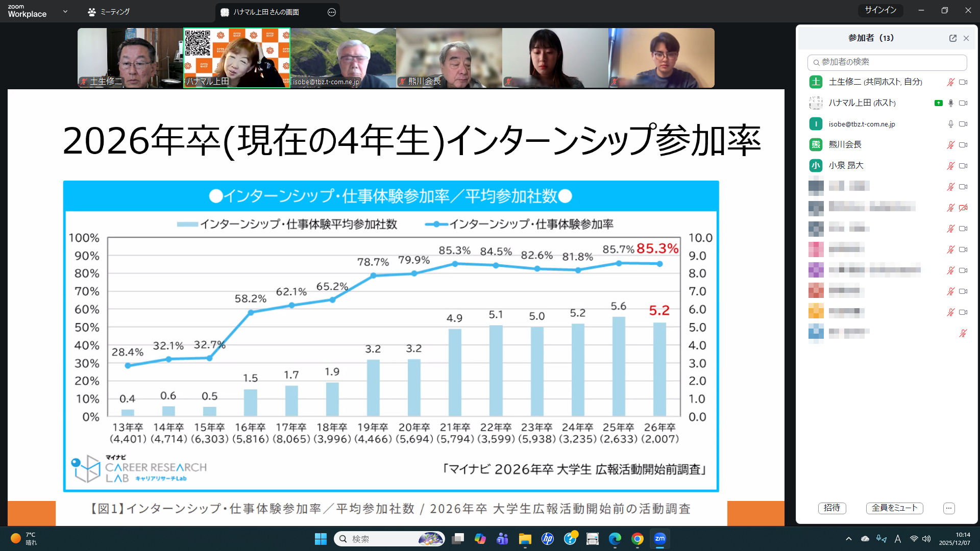Show hidden icons in the system tray
The height and width of the screenshot is (551, 980).
(848, 539)
